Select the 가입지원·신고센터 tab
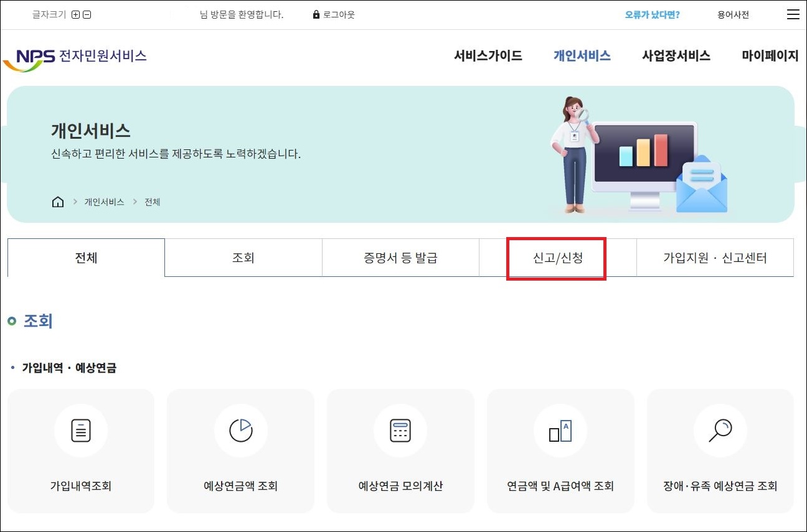 (715, 258)
